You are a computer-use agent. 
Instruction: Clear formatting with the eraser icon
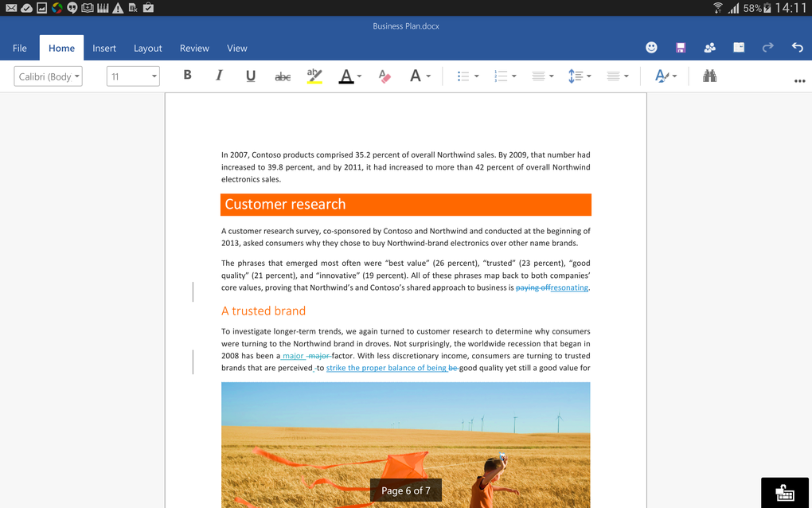[385, 75]
